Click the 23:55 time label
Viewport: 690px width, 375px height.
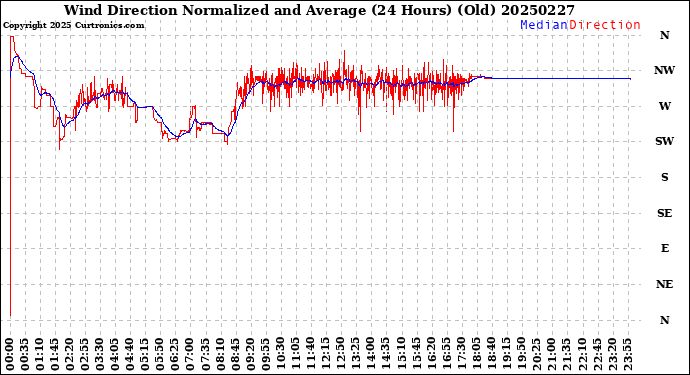tap(627, 354)
